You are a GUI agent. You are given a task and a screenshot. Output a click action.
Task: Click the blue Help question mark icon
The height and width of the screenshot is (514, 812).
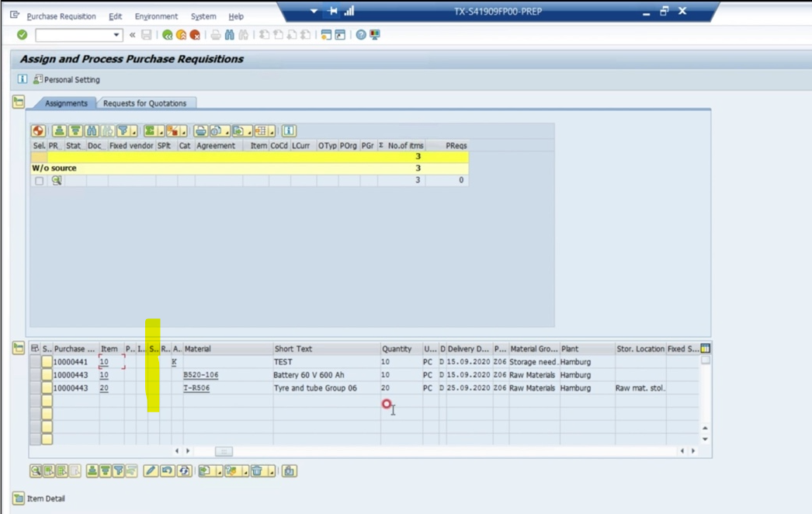[x=361, y=35]
